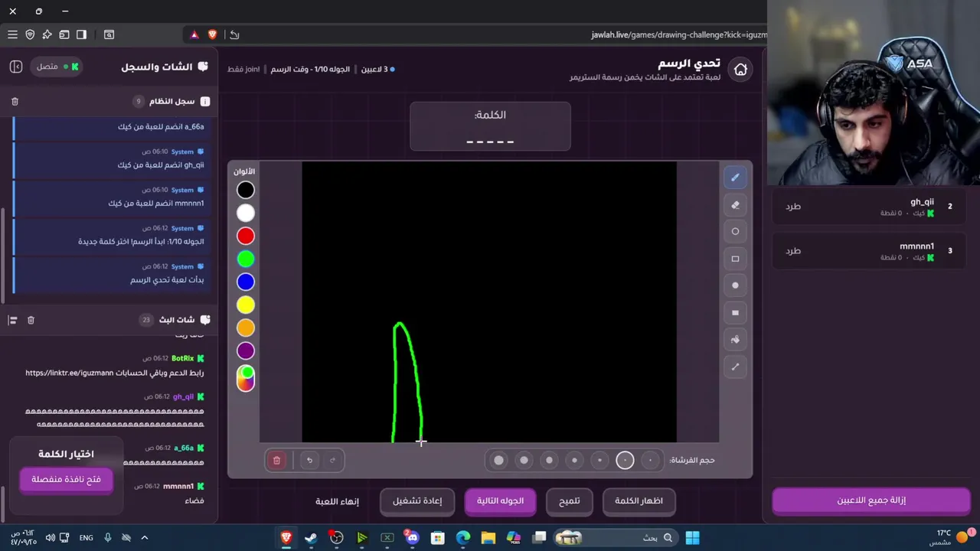This screenshot has height=551, width=980.
Task: Undo the last drawing stroke
Action: coord(309,460)
